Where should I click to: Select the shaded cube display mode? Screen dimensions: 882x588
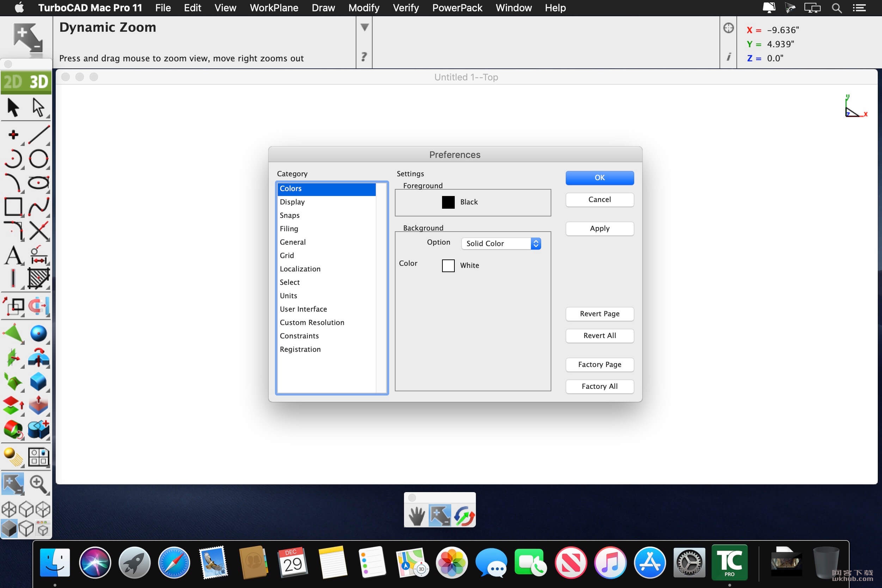tap(9, 529)
